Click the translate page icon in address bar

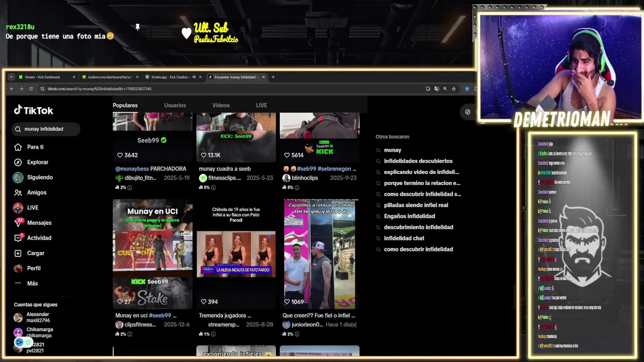pos(436,89)
